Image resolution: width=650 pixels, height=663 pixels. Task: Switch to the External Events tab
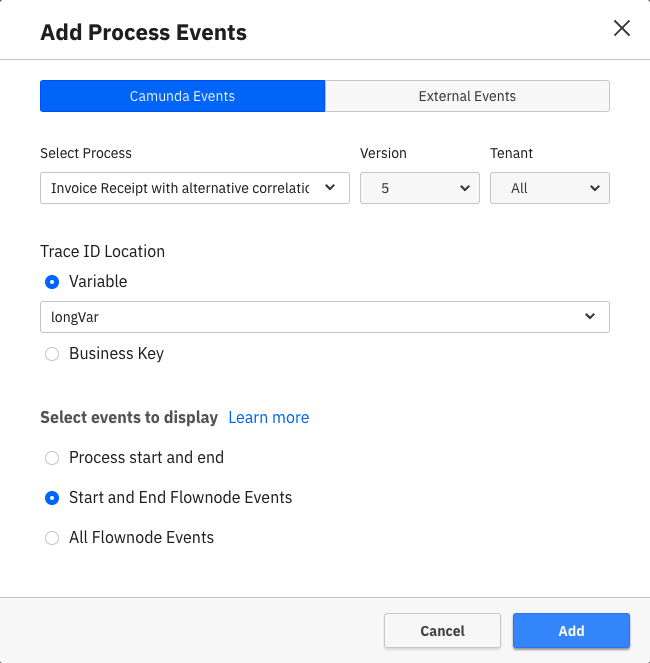(x=467, y=96)
